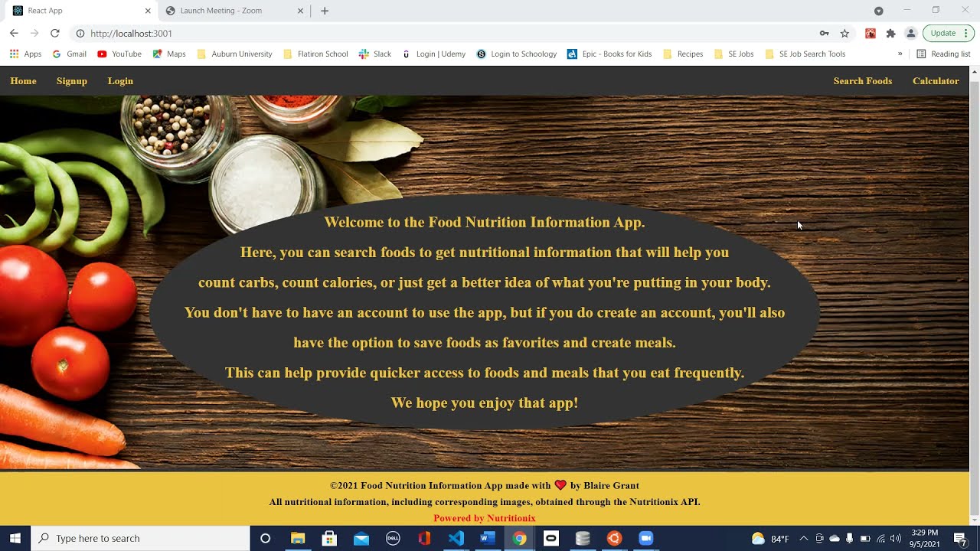980x551 pixels.
Task: Open the Reading list
Action: pos(943,54)
